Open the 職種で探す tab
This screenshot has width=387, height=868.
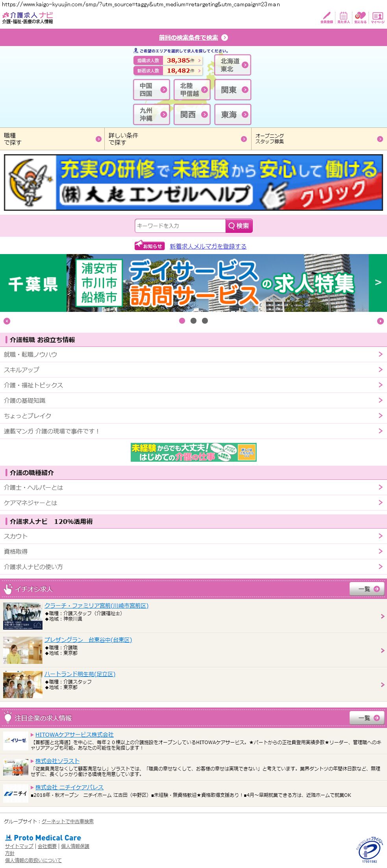(52, 139)
